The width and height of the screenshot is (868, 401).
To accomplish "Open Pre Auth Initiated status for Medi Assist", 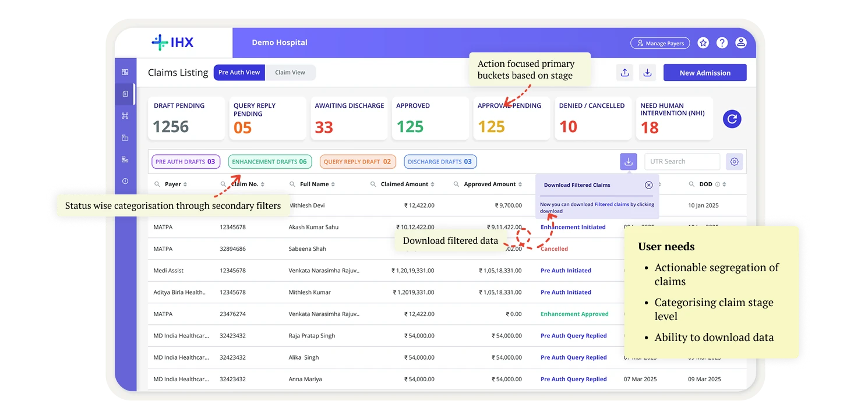I will [x=566, y=271].
